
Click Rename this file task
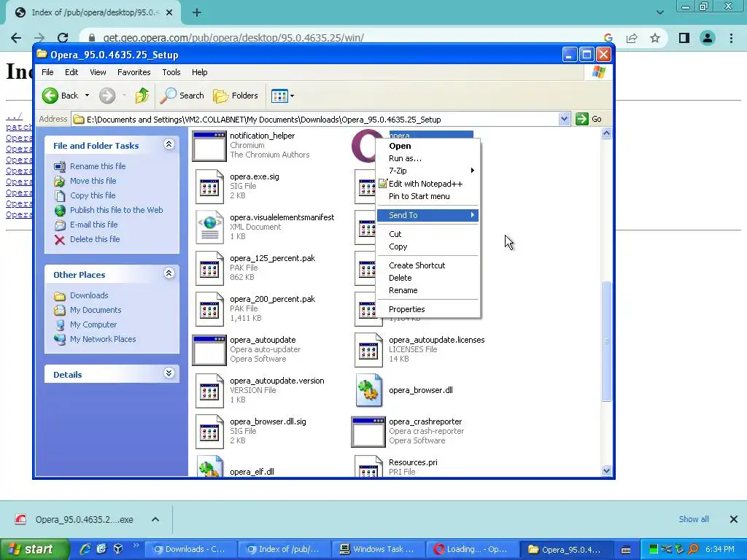(98, 166)
